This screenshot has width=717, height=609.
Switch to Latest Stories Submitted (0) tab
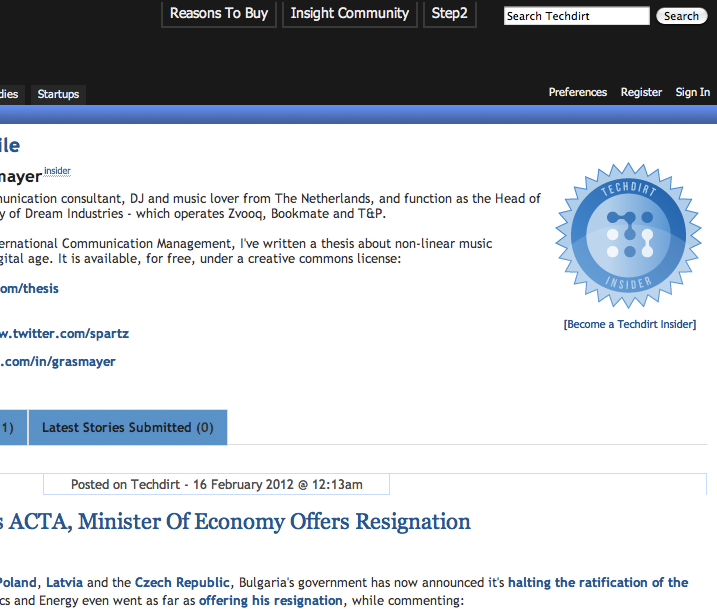click(x=128, y=427)
